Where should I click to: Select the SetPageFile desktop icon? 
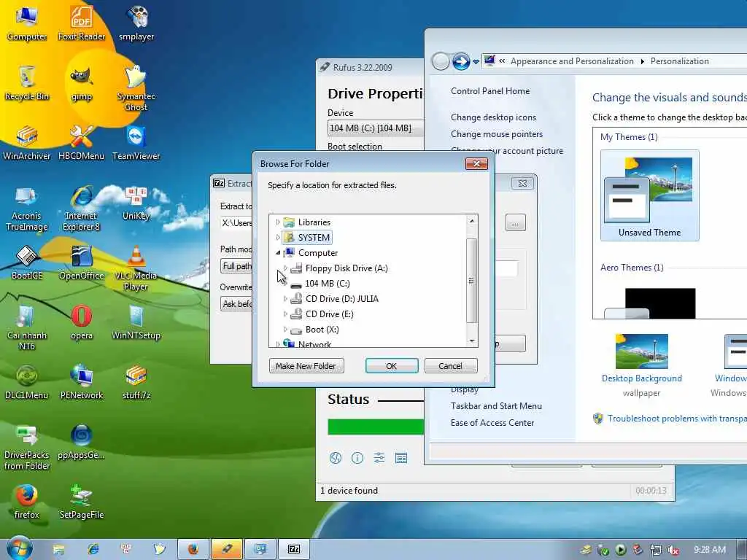82,502
